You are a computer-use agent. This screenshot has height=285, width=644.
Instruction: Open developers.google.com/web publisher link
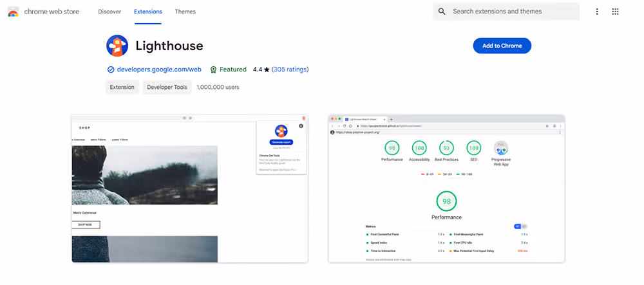[159, 69]
